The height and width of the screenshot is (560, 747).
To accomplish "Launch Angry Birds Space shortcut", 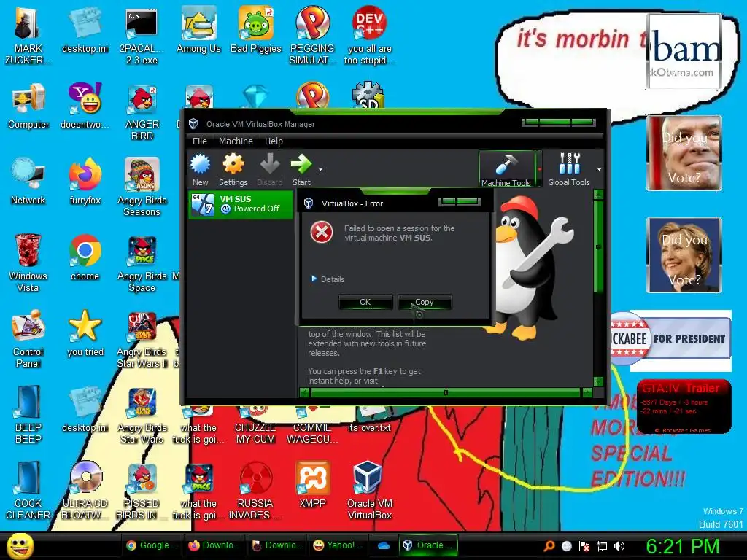I will (x=142, y=262).
